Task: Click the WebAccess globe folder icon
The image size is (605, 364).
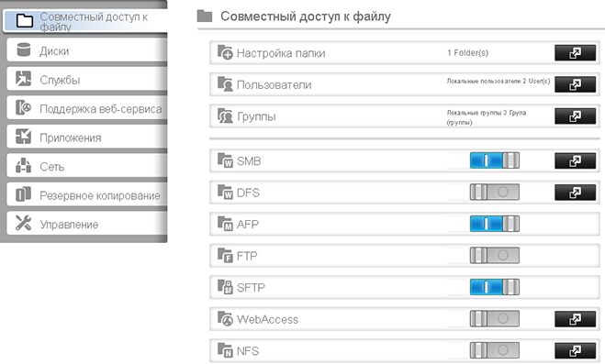Action: tap(225, 318)
